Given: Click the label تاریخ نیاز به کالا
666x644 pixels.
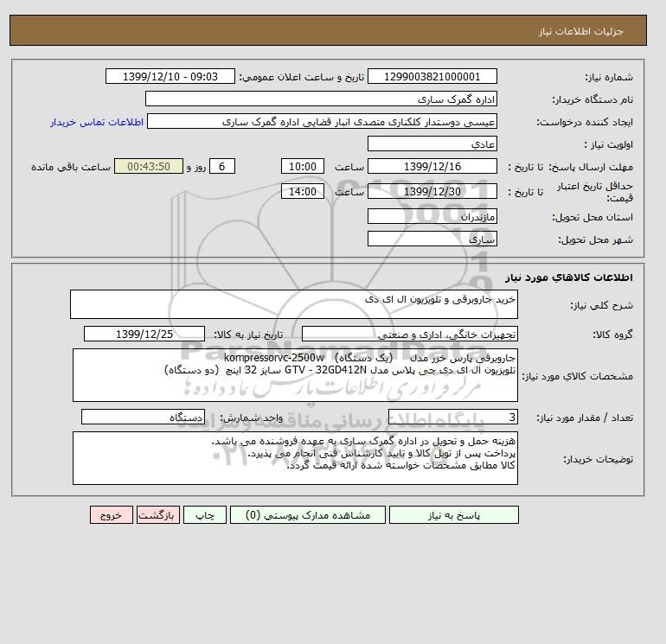Looking at the screenshot, I should click(248, 335).
